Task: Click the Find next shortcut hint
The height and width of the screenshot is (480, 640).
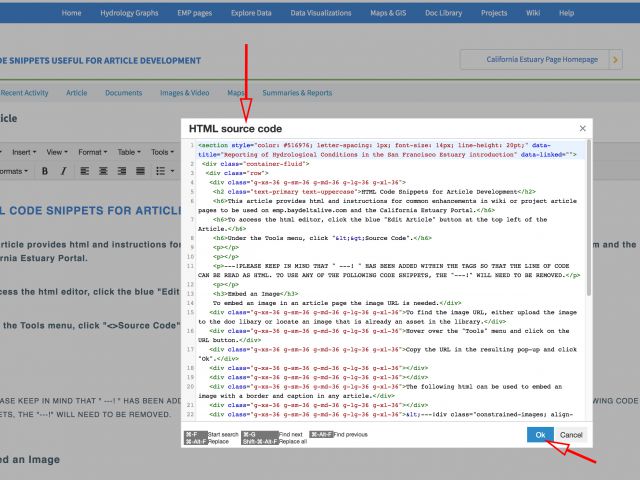Action: [272, 435]
